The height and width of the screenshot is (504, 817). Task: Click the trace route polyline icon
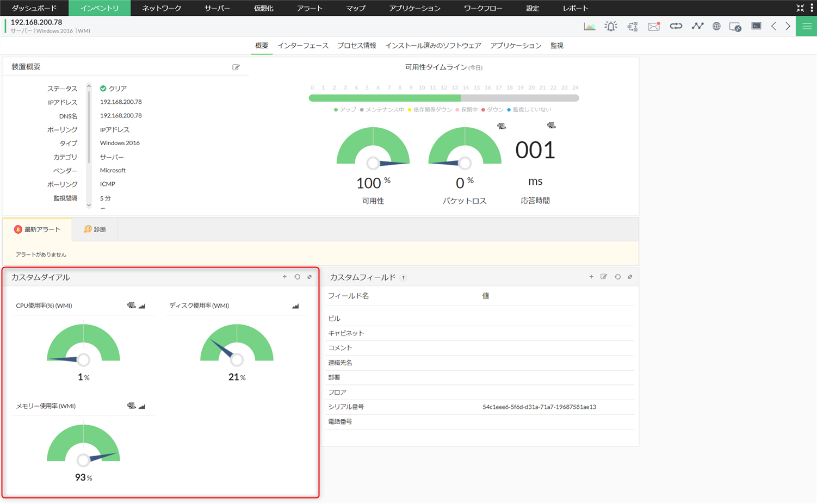697,26
